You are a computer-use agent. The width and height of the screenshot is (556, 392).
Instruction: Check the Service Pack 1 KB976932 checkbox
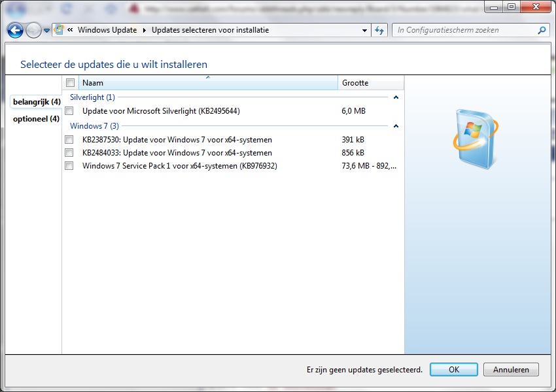pos(69,166)
